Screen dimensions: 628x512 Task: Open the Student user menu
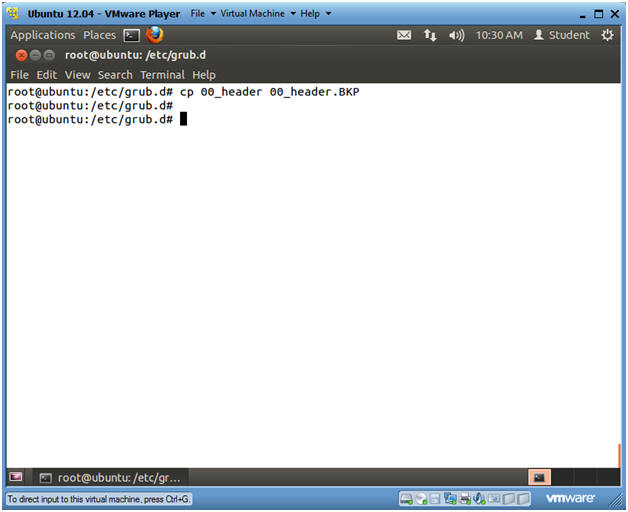click(562, 35)
